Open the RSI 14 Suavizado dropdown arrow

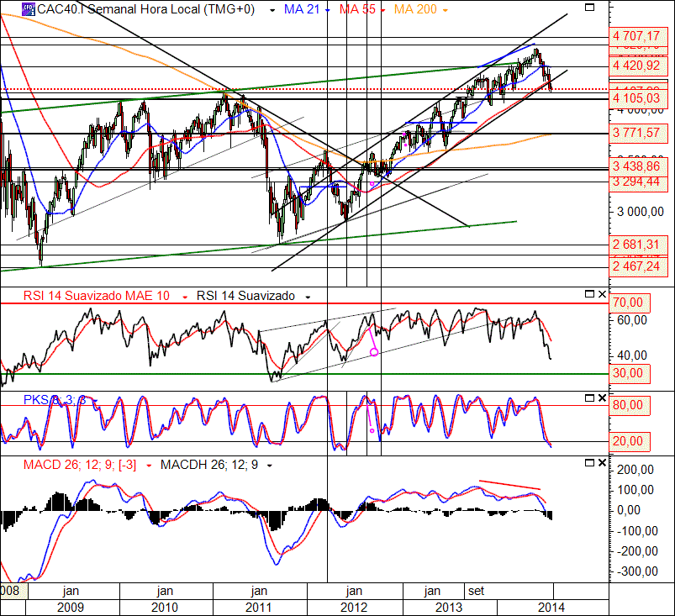pos(308,297)
